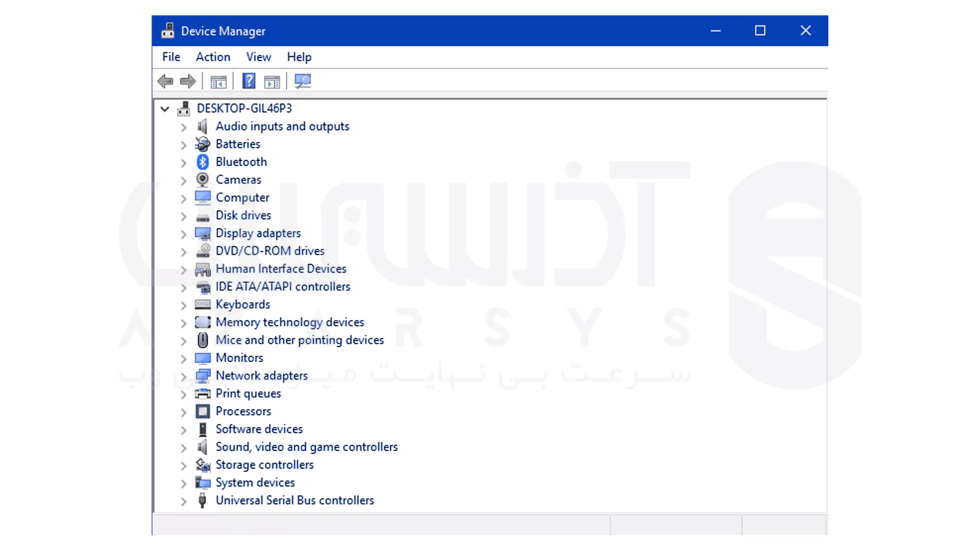Click the Universal Serial Bus controllers icon

[203, 500]
